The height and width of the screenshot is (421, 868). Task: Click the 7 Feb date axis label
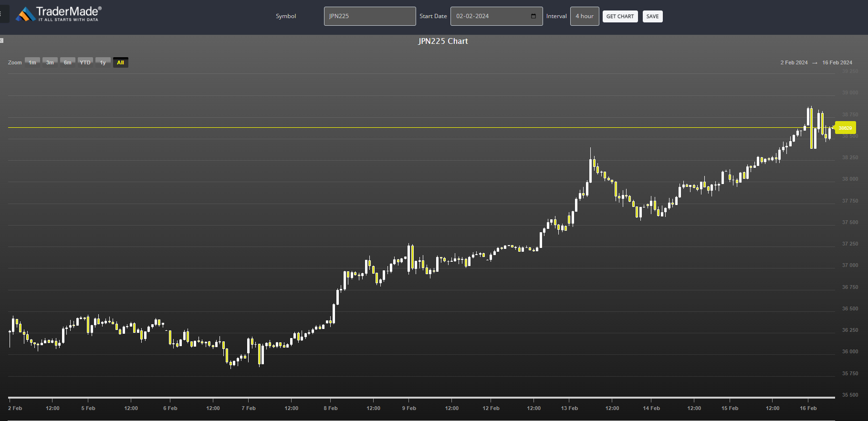tap(249, 408)
